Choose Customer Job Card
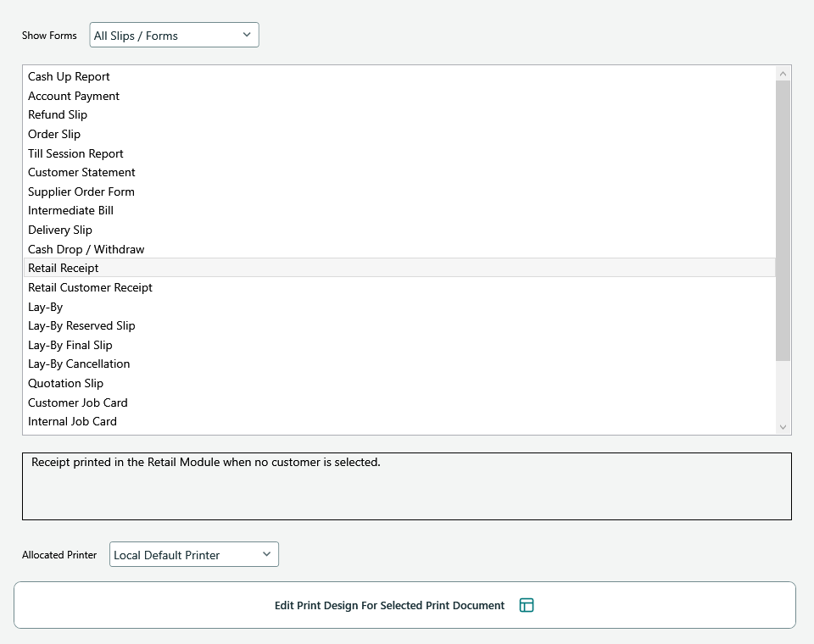The image size is (814, 644). click(399, 402)
